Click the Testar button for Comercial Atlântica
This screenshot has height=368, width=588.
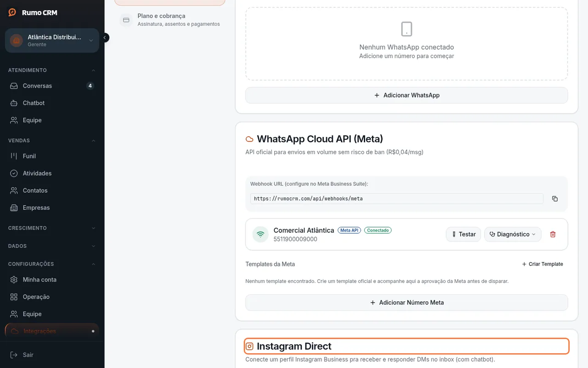pos(464,234)
